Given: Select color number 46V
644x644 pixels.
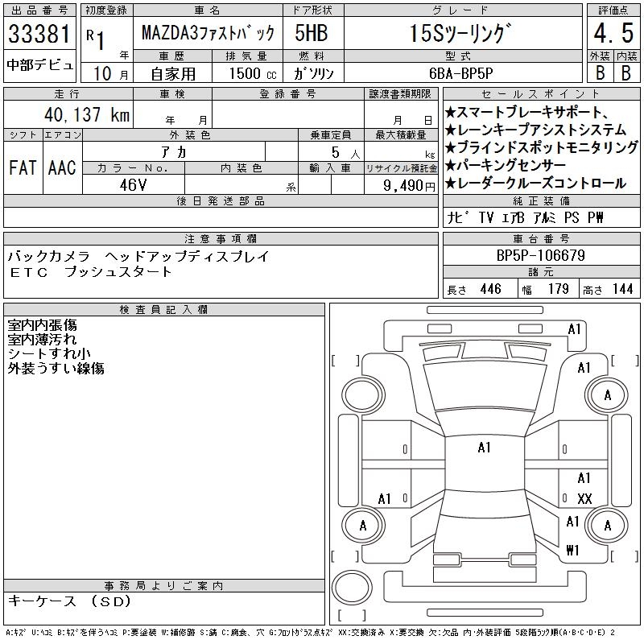Looking at the screenshot, I should click(133, 185).
